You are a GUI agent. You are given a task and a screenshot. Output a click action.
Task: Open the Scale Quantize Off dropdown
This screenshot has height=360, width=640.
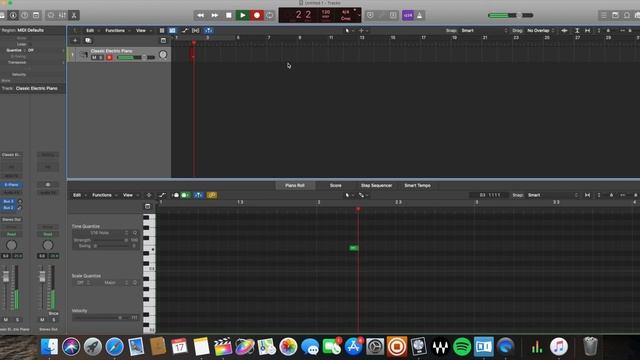point(83,282)
